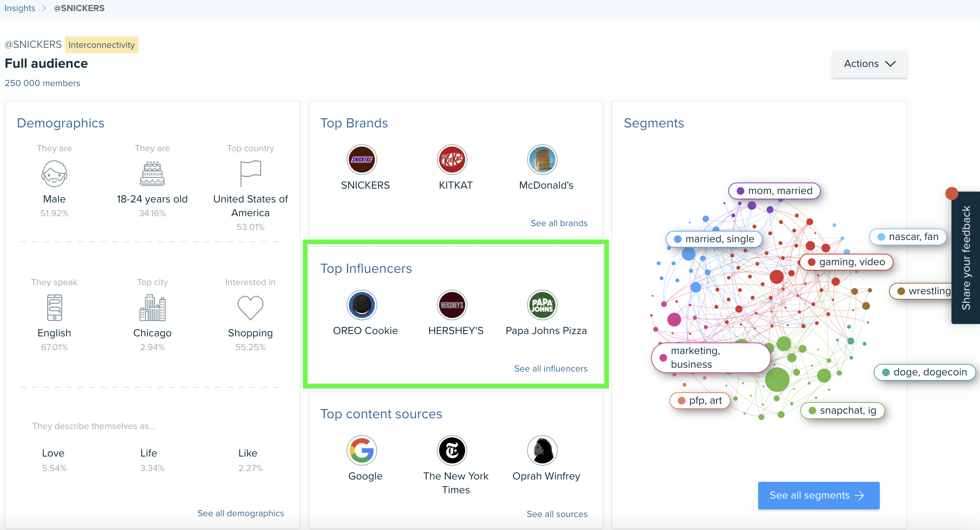Viewport: 980px width, 530px height.
Task: Click the Oprah Winfrey avatar
Action: pyautogui.click(x=542, y=450)
